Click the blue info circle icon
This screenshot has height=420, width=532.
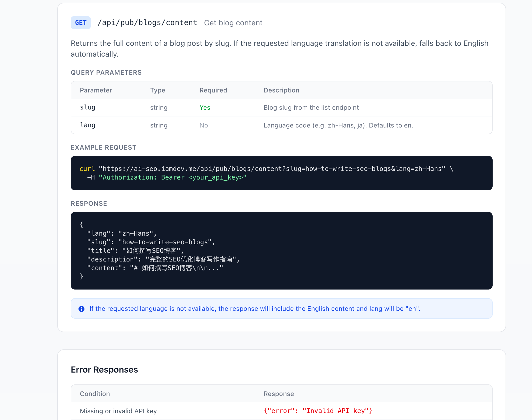click(x=81, y=309)
